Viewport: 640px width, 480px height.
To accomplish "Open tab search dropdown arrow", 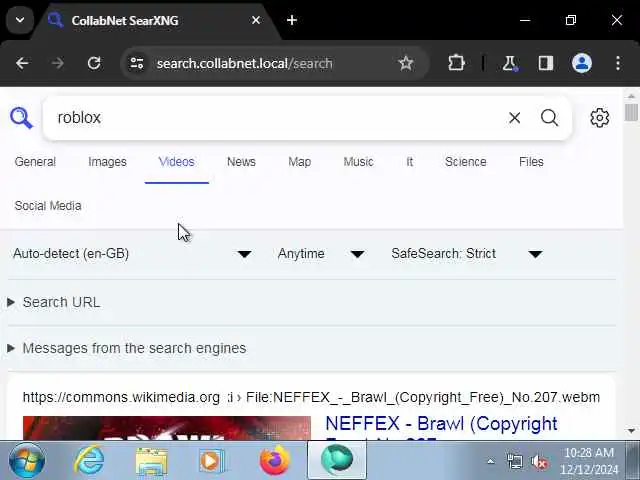I will (20, 20).
